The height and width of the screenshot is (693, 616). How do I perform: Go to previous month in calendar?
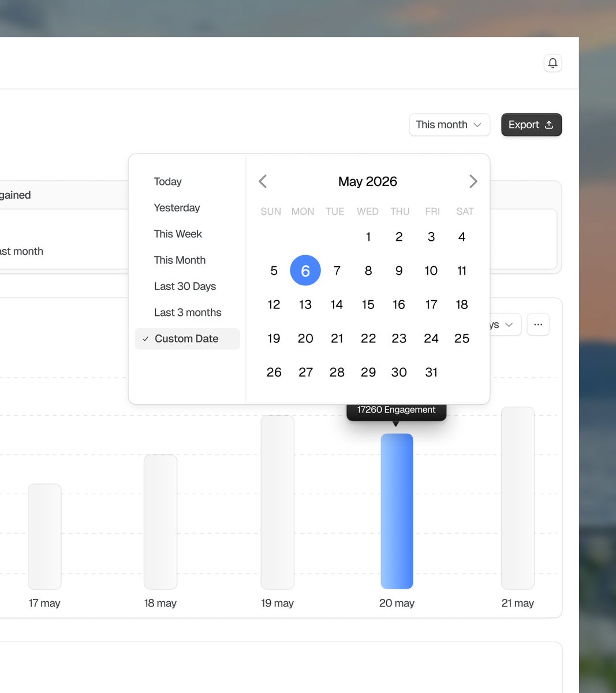point(263,181)
